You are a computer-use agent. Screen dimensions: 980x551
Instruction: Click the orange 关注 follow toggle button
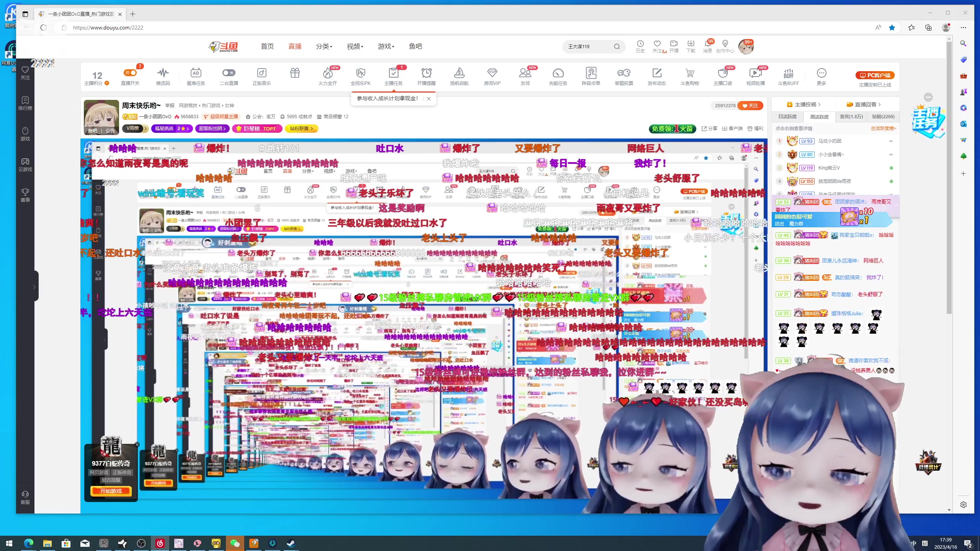click(x=750, y=106)
